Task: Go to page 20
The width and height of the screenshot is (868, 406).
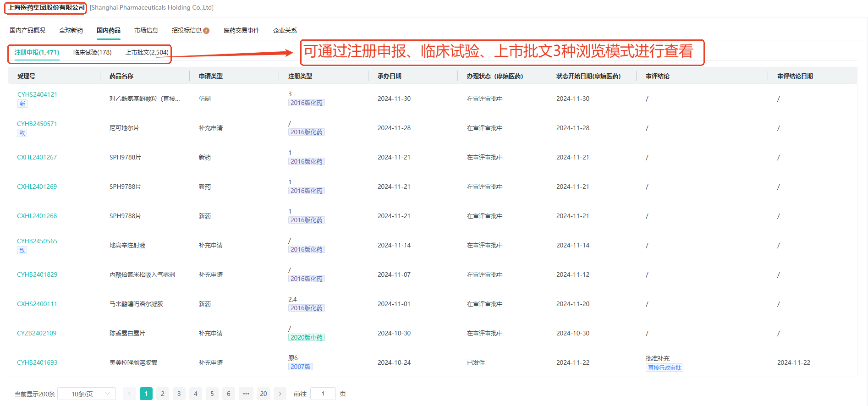Action: tap(264, 394)
